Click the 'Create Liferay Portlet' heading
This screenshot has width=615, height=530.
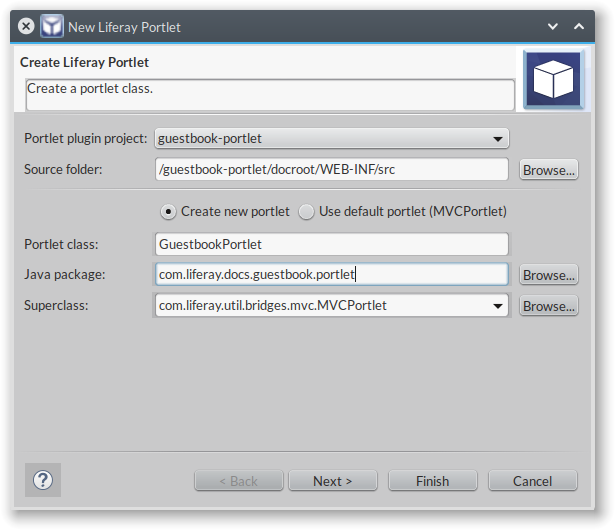pyautogui.click(x=84, y=62)
